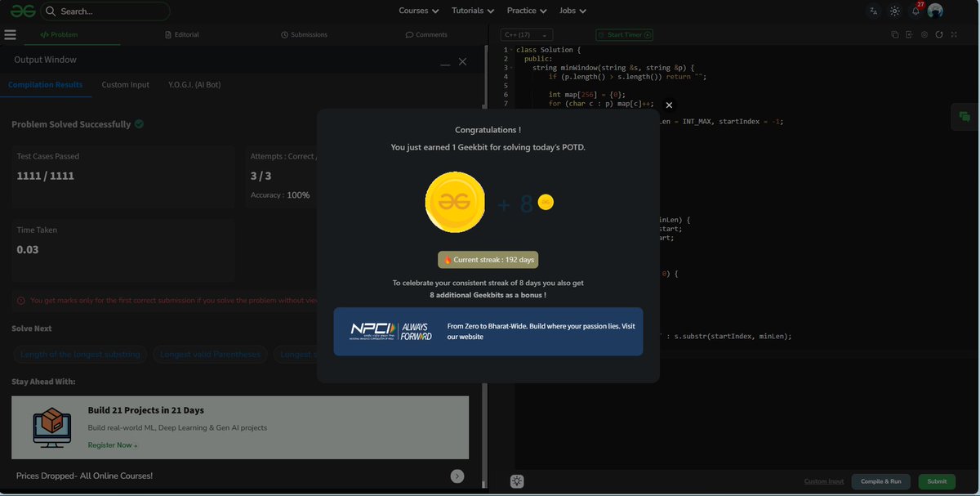Open the C++ (17) language selector
Viewport: 980px width, 496px height.
(x=528, y=35)
